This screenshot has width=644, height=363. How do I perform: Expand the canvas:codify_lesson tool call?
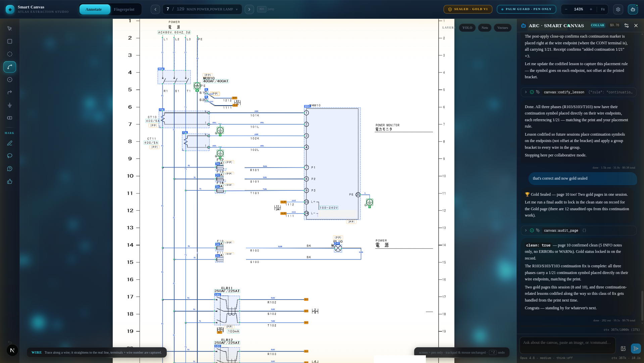pyautogui.click(x=579, y=92)
